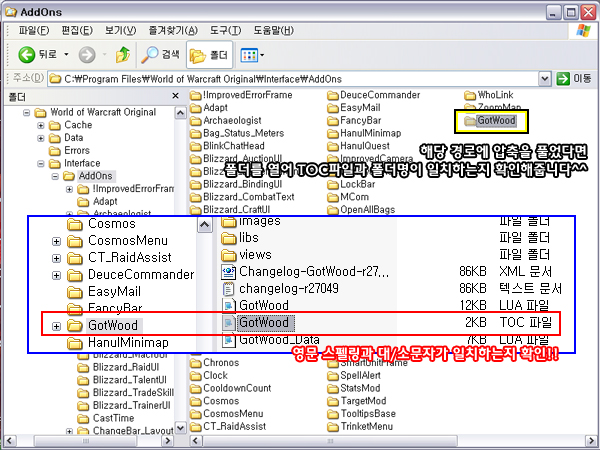Expand the address bar dropdown arrow
600x450 pixels.
tap(545, 77)
